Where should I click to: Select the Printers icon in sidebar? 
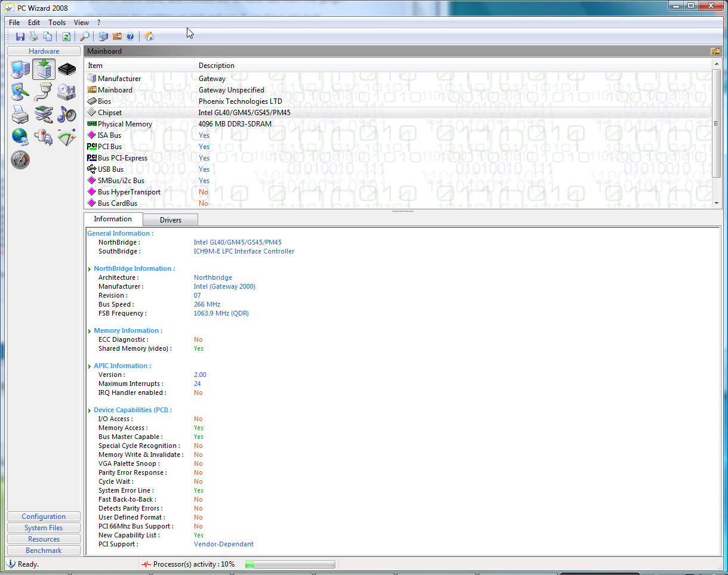coord(20,115)
